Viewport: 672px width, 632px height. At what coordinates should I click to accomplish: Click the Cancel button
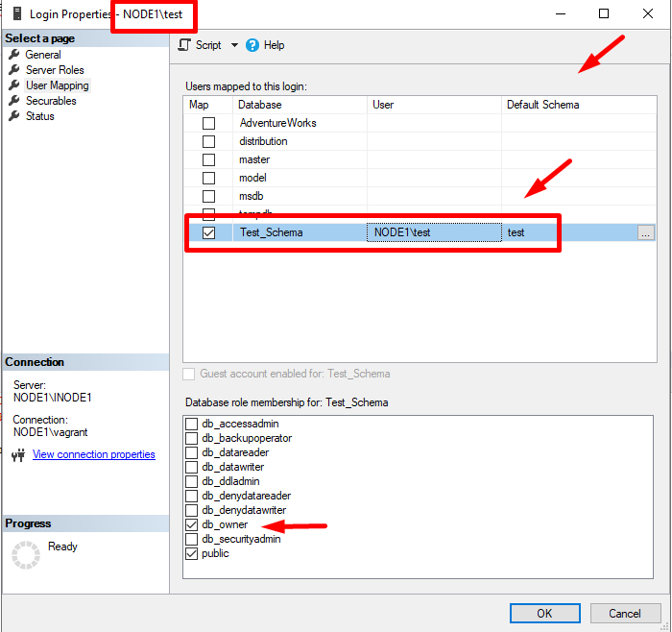click(625, 613)
